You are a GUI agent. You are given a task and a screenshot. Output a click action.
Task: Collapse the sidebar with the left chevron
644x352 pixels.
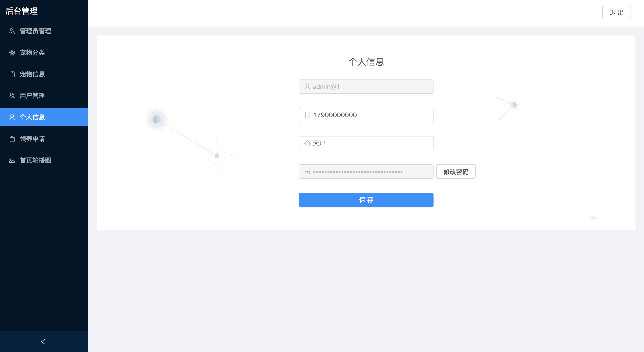tap(43, 341)
